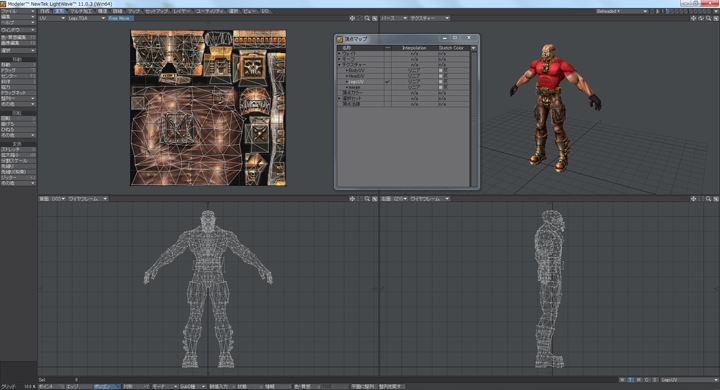Open the UV view type dropdown
This screenshot has height=390, width=720.
click(x=52, y=18)
